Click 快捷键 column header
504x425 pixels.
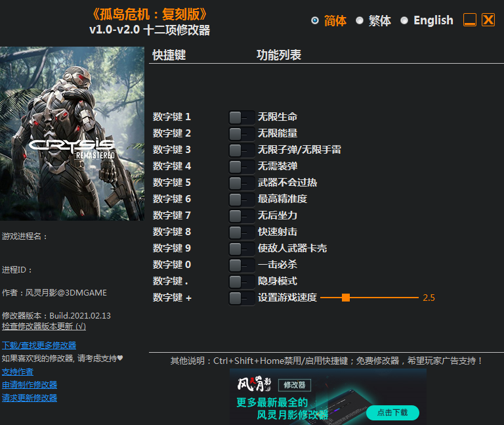[x=169, y=55]
